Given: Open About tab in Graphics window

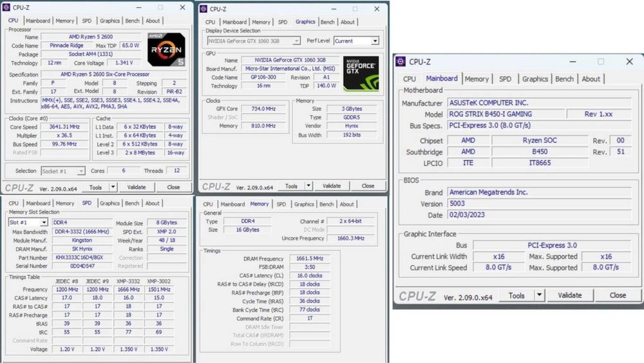Looking at the screenshot, I should [348, 22].
